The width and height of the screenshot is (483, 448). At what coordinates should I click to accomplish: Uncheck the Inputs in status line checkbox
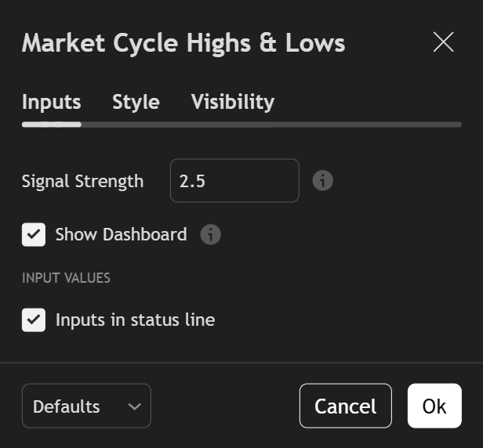point(34,320)
